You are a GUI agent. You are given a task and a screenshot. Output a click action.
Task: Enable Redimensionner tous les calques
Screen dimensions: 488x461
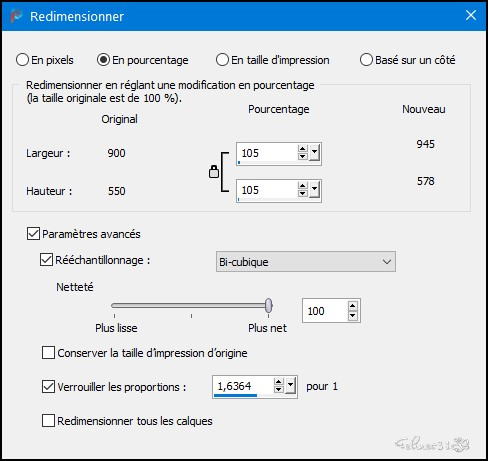(x=48, y=421)
